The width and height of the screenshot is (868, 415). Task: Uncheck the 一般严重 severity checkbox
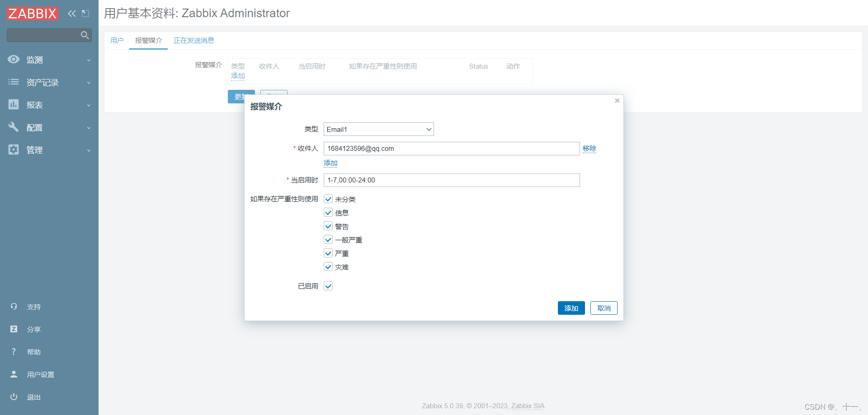pyautogui.click(x=328, y=240)
